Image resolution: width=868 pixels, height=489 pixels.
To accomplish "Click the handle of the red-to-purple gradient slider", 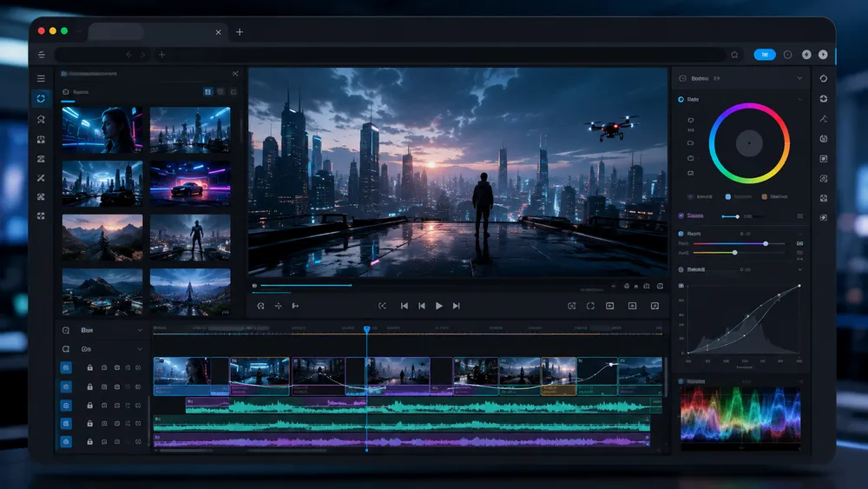I will coord(766,244).
